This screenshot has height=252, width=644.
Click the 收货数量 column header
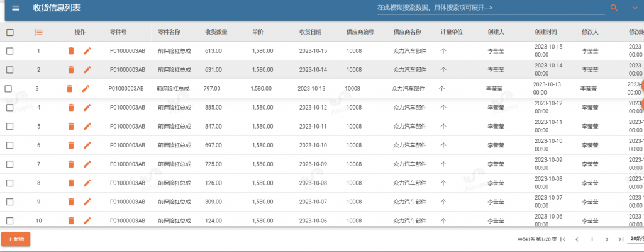[216, 32]
